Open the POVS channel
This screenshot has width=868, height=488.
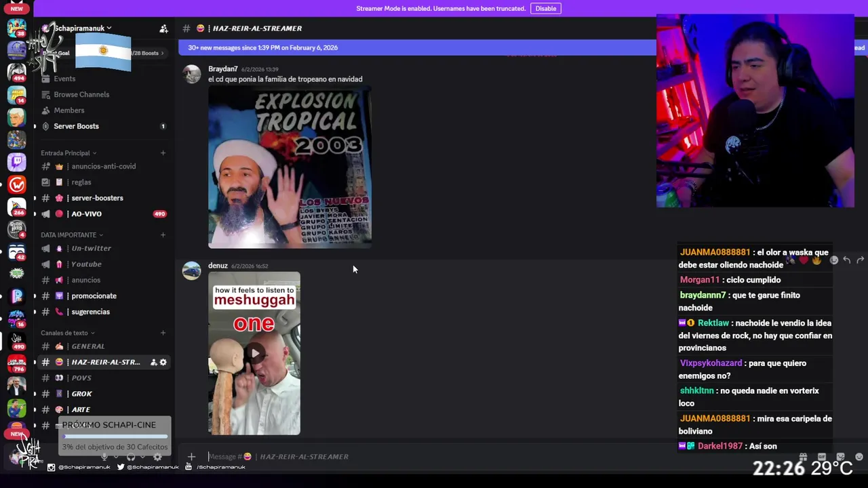pos(102,378)
